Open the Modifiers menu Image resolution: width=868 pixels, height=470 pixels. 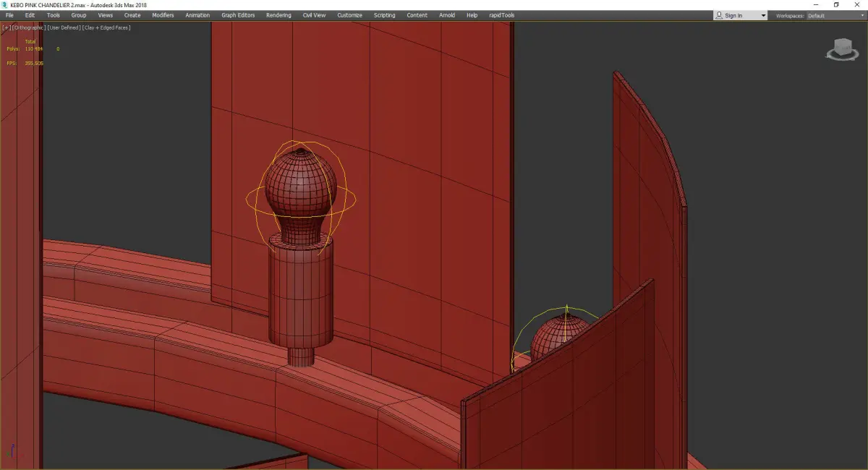coord(163,15)
